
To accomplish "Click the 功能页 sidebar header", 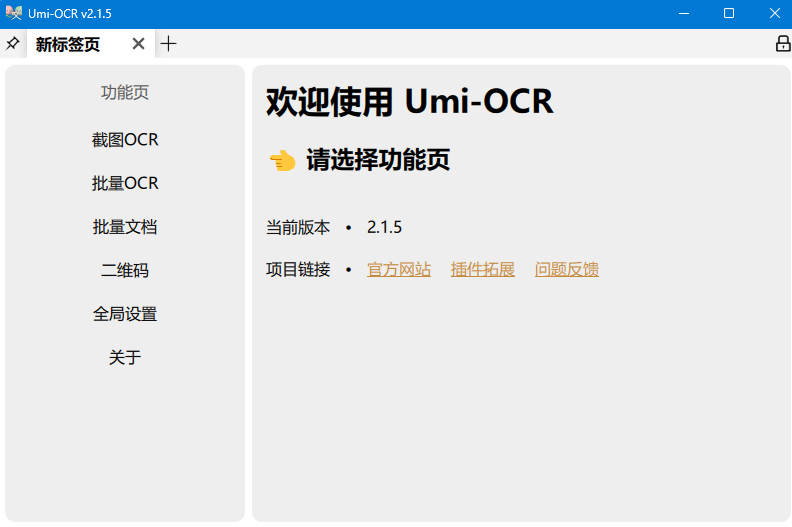I will [x=125, y=93].
